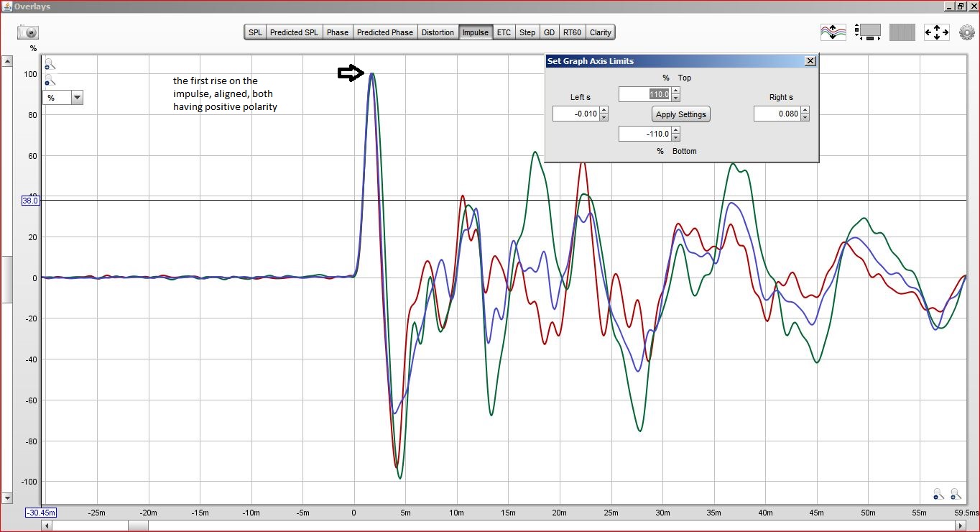Increase the Right s value with the up stepper
This screenshot has width=980, height=532.
click(x=805, y=110)
